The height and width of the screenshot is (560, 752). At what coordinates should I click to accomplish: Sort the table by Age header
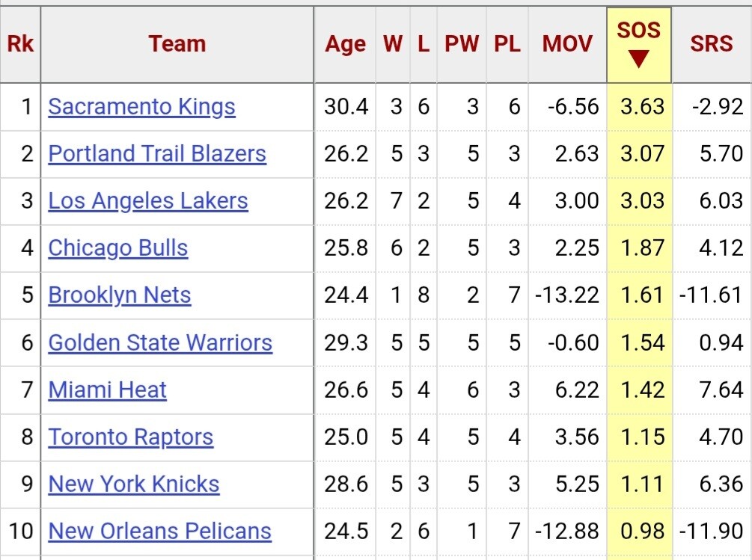[345, 44]
